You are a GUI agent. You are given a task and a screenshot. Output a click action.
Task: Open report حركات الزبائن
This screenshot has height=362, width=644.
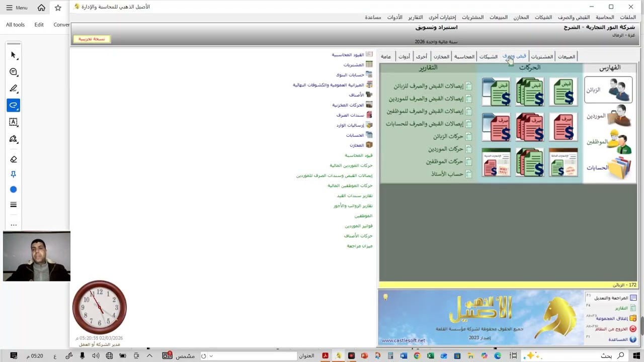pos(452,136)
